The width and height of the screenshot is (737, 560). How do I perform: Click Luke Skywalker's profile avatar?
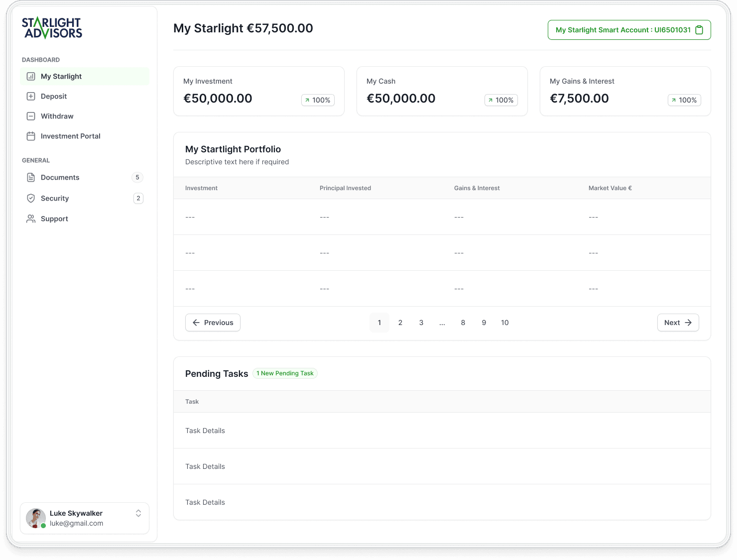(35, 518)
